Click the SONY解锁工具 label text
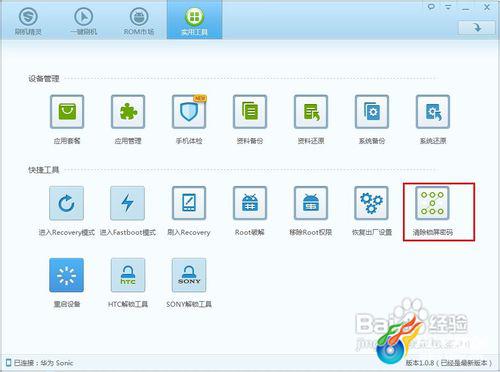The height and width of the screenshot is (372, 500). (189, 304)
